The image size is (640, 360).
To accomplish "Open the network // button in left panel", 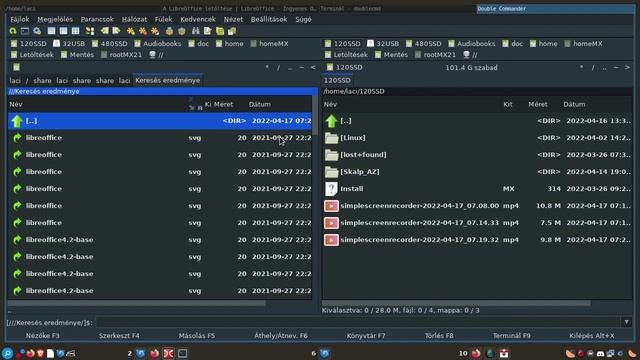I will click(x=157, y=55).
